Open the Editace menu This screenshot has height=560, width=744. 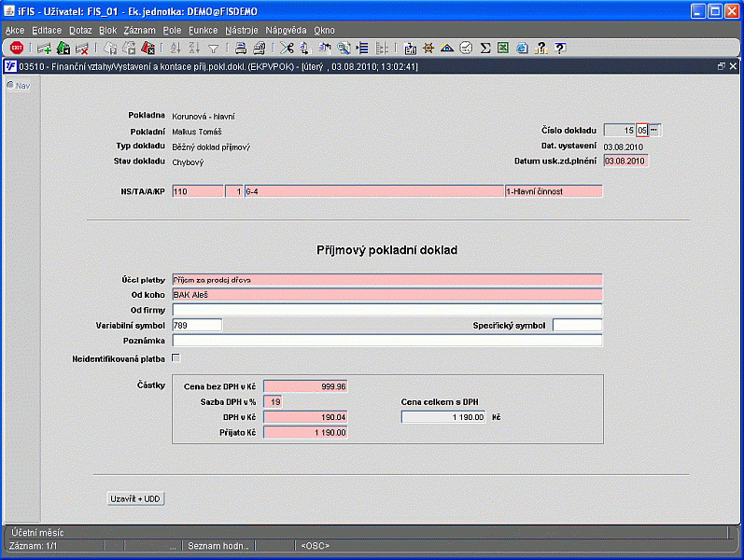coord(46,30)
